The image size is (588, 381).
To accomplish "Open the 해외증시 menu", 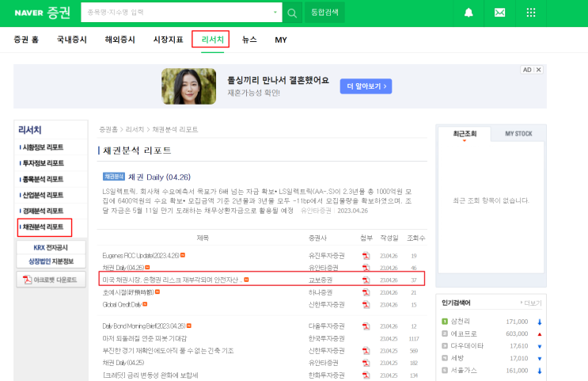I will click(x=120, y=40).
